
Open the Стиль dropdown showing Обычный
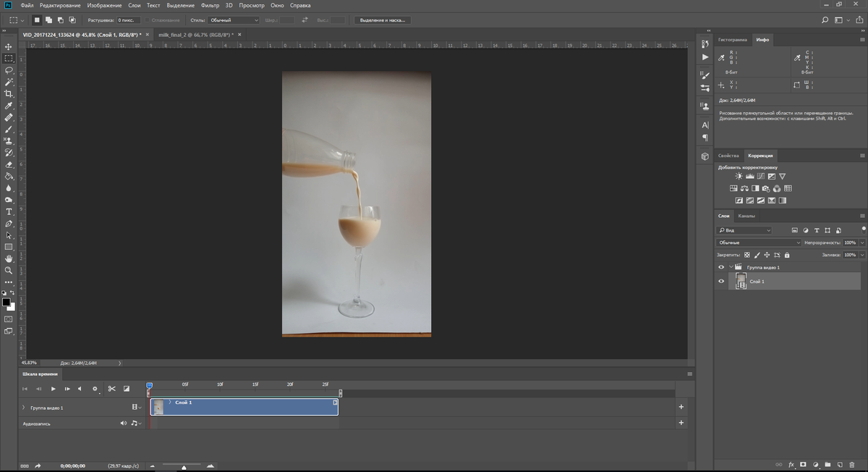click(x=234, y=20)
